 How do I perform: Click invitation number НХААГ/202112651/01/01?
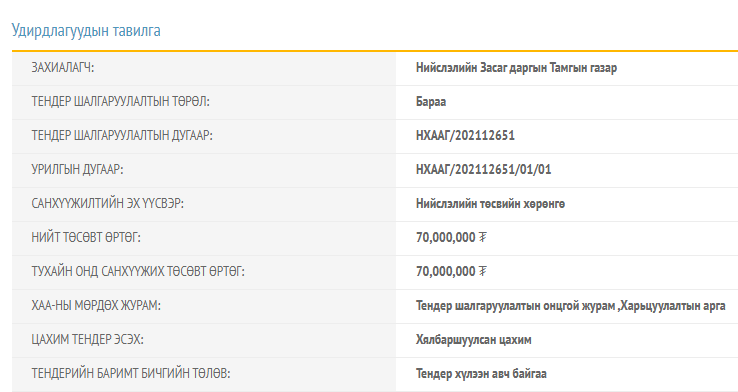pos(484,169)
